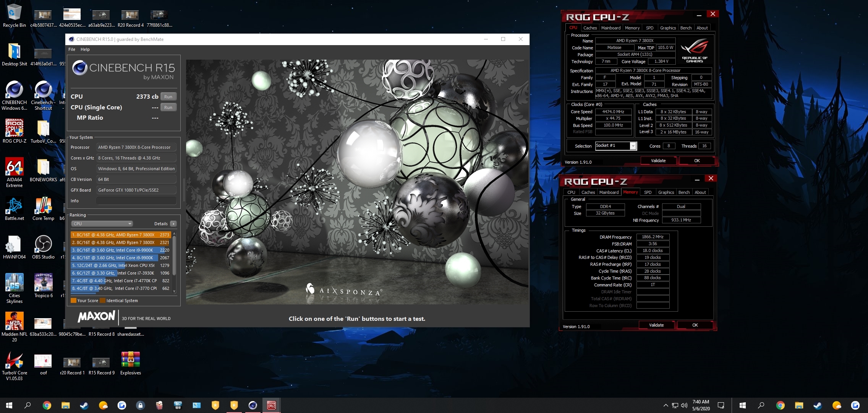Click the Processor field in Your System
The height and width of the screenshot is (413, 868).
136,147
